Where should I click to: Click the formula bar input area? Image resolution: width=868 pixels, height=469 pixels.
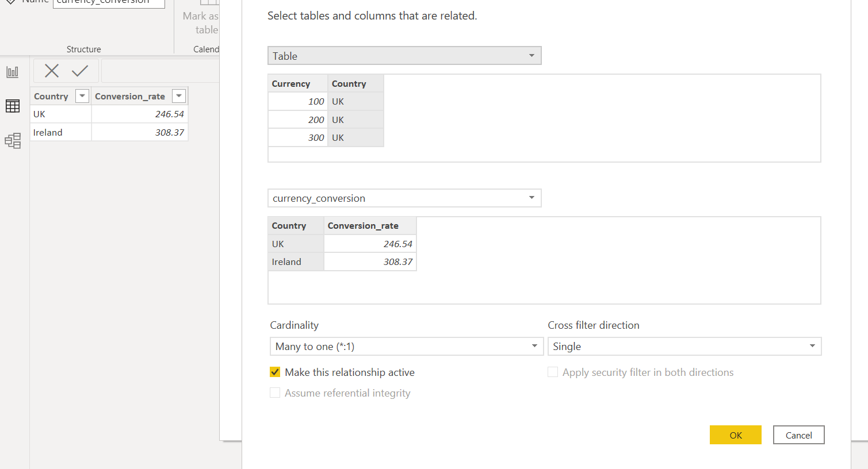160,71
